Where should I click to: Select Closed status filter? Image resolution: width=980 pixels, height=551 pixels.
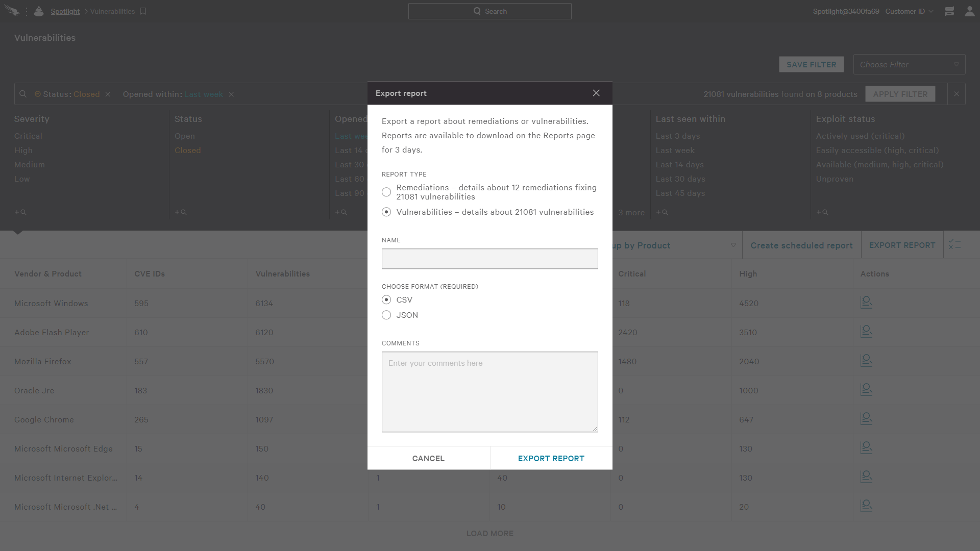pos(188,151)
